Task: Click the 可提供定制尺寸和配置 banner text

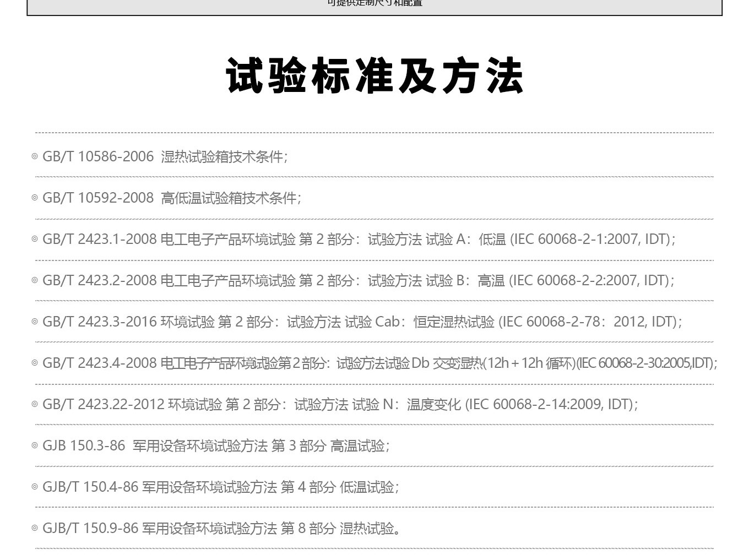Action: (374, 3)
